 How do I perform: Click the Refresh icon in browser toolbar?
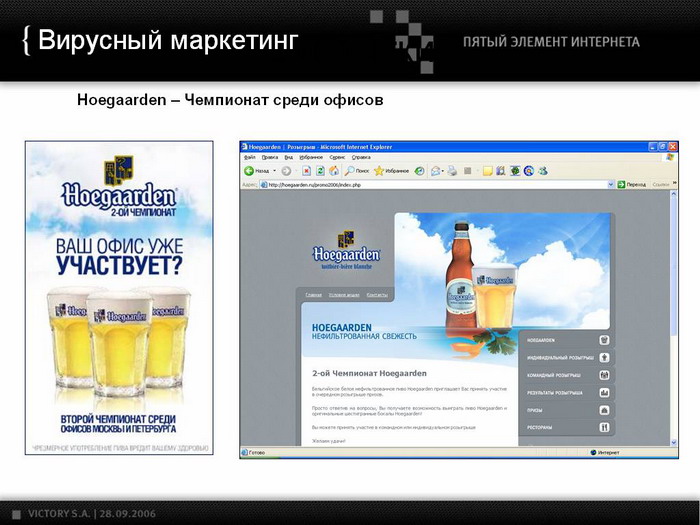point(319,171)
